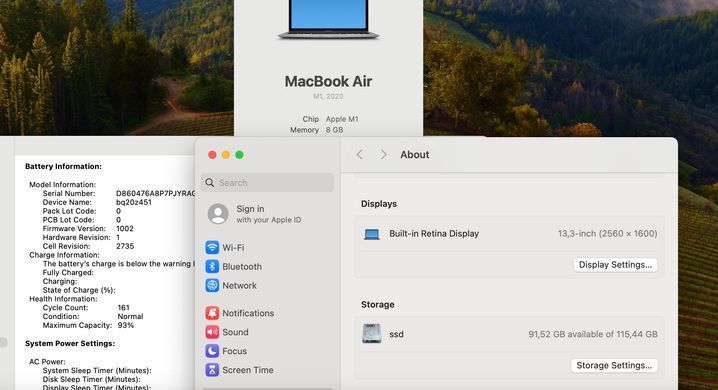Click the AC Power label
This screenshot has height=390, width=718.
47,362
